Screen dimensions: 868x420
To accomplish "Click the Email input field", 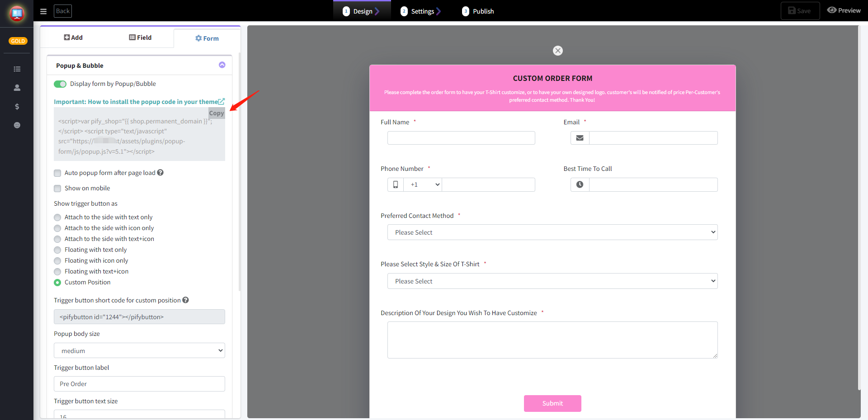I will coord(653,138).
